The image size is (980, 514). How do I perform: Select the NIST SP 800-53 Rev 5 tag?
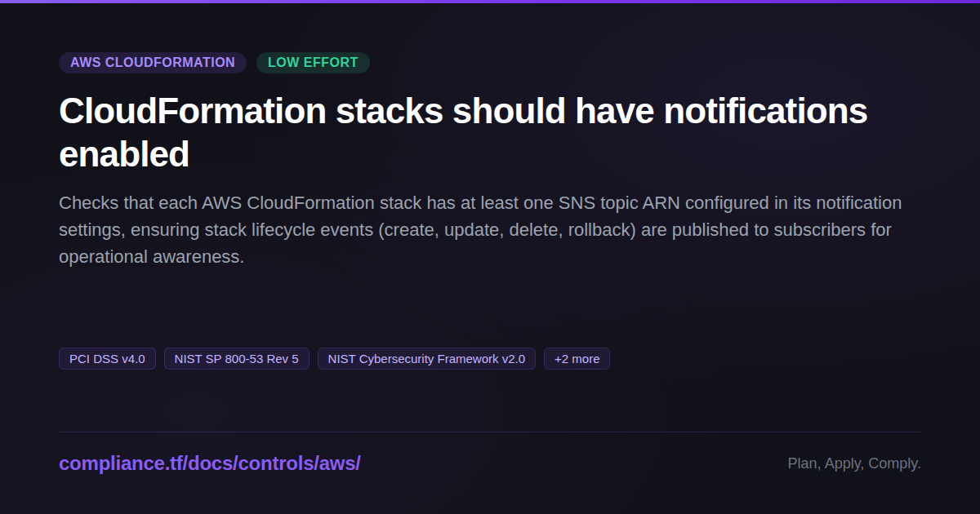tap(237, 359)
